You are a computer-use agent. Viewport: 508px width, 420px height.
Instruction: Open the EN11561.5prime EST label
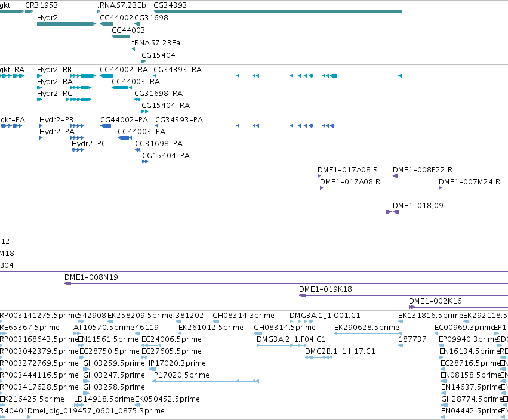108,339
